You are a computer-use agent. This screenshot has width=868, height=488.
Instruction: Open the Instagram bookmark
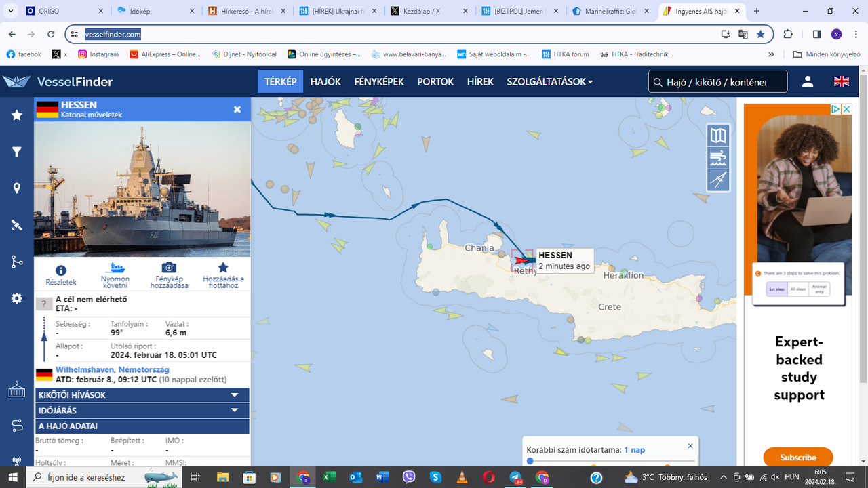tap(98, 54)
